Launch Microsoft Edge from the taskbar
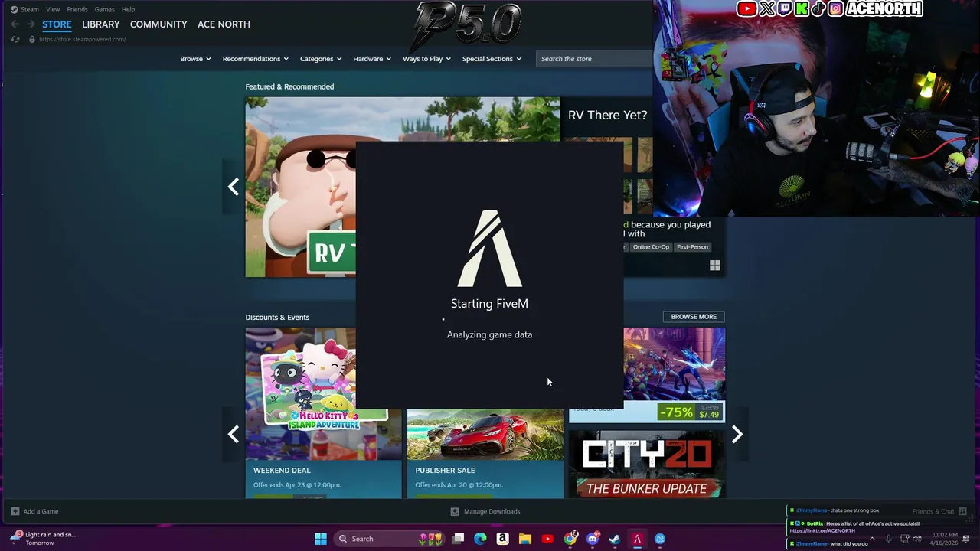 point(480,539)
